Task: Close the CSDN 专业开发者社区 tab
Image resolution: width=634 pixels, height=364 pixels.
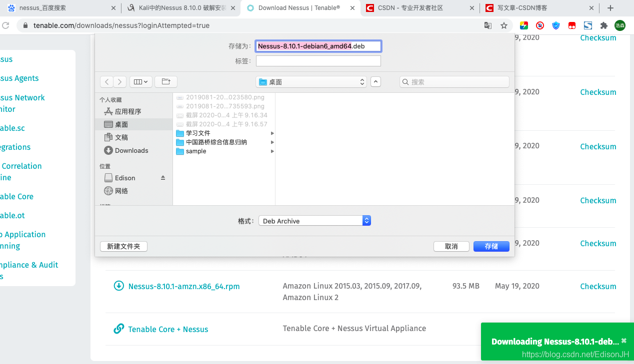Action: coord(472,8)
